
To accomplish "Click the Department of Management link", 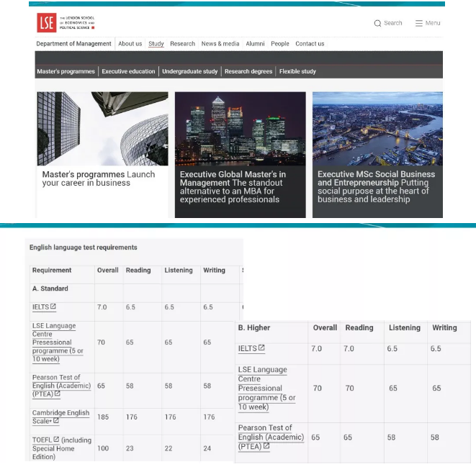I will pos(74,44).
